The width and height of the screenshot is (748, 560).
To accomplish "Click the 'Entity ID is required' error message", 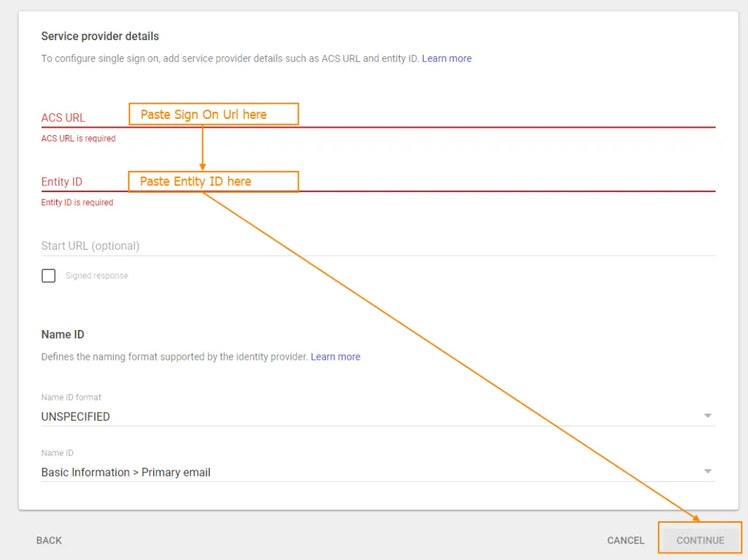I will pyautogui.click(x=77, y=202).
